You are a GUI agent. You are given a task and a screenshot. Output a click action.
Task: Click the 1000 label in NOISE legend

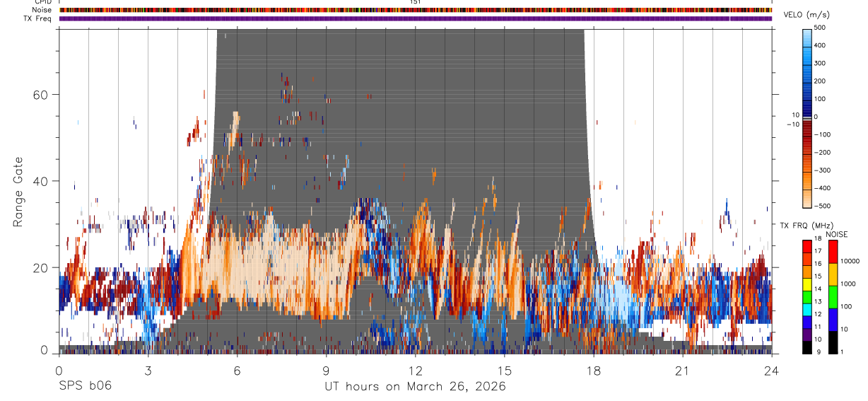[848, 284]
